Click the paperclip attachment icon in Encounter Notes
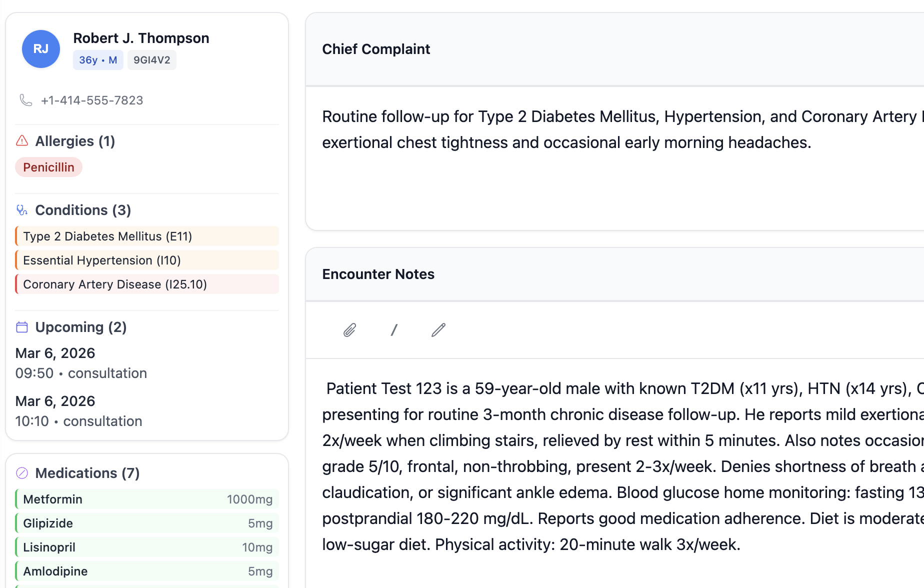Image resolution: width=924 pixels, height=588 pixels. point(350,330)
